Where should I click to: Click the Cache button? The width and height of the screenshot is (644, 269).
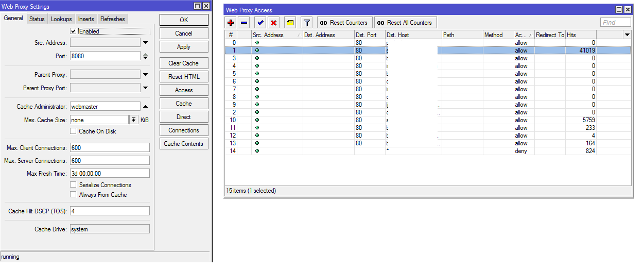click(184, 104)
